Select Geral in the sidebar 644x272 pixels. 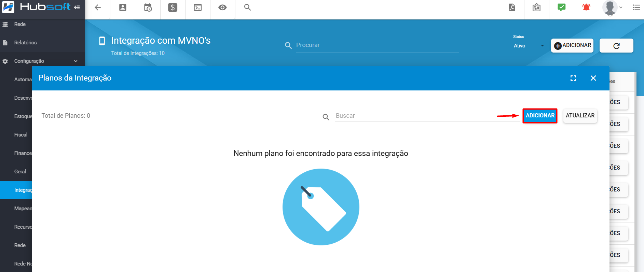(x=20, y=172)
